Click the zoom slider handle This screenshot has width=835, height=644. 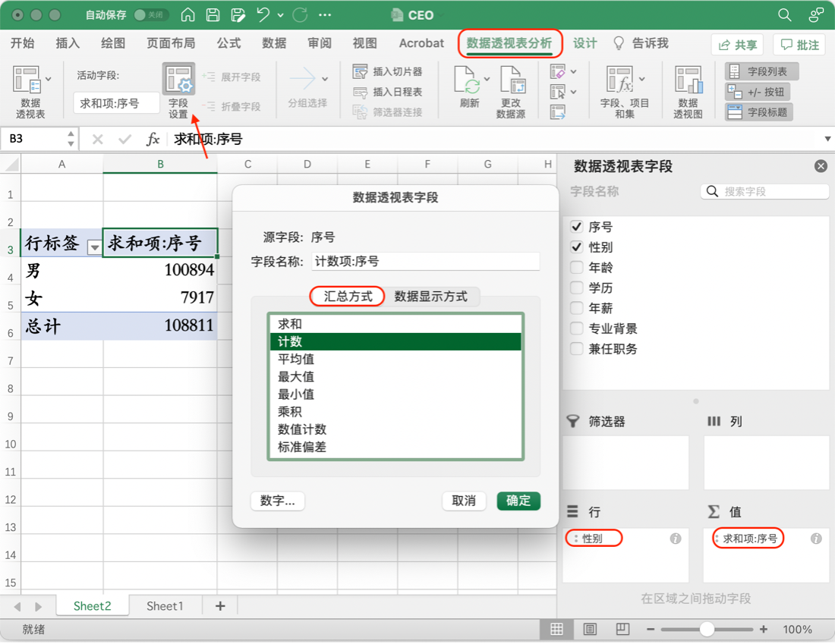[x=707, y=629]
